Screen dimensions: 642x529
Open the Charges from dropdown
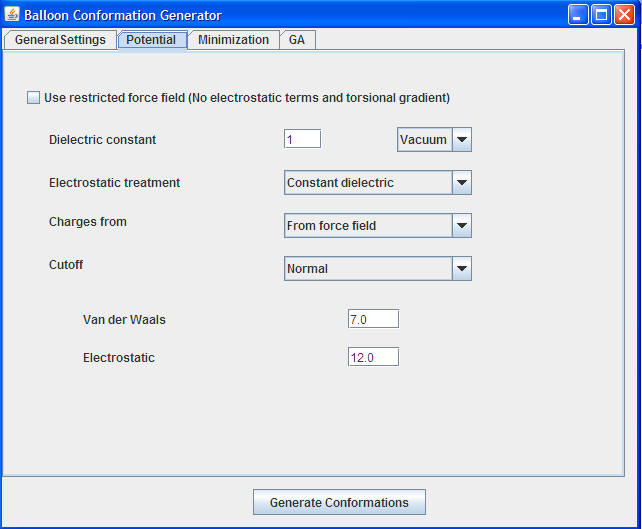click(368, 226)
